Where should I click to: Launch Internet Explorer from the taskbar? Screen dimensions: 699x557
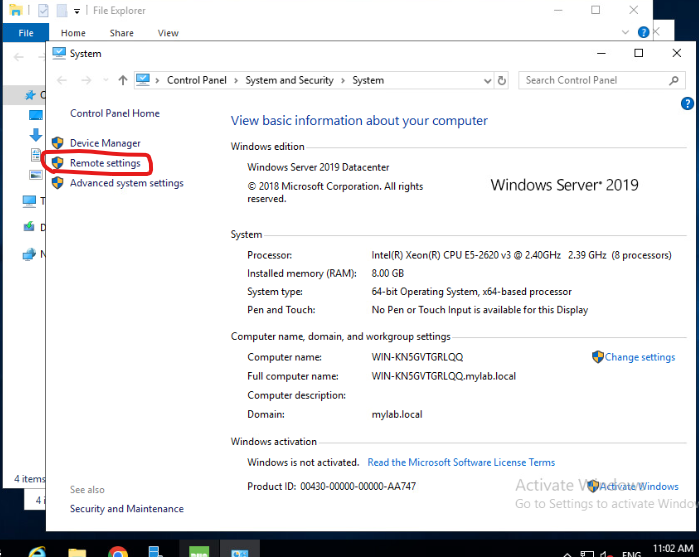pyautogui.click(x=37, y=551)
